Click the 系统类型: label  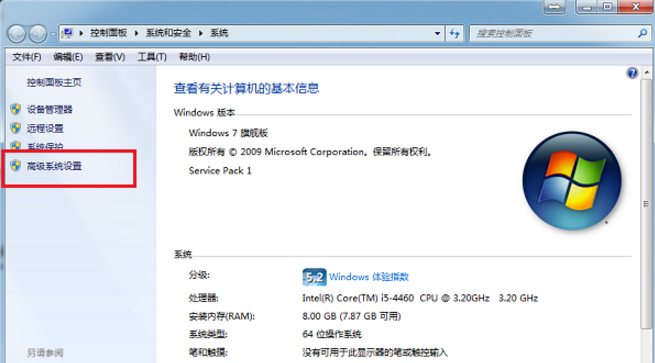point(208,334)
